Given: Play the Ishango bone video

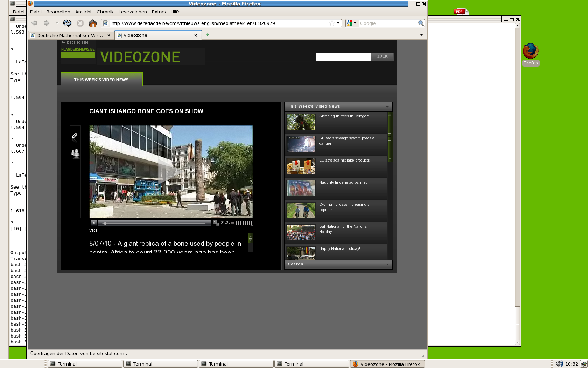Looking at the screenshot, I should (94, 223).
